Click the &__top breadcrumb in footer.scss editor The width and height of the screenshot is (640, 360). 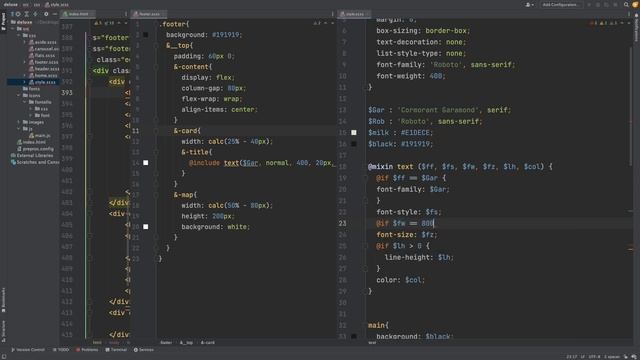[187, 342]
